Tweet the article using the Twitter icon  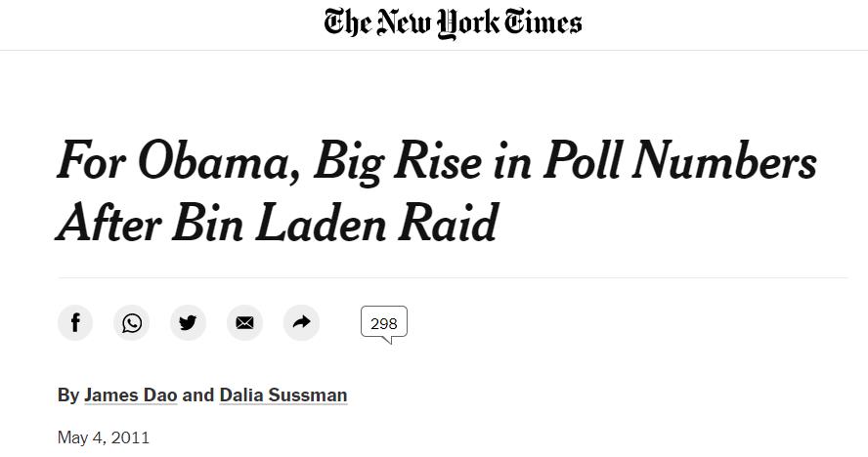point(188,323)
